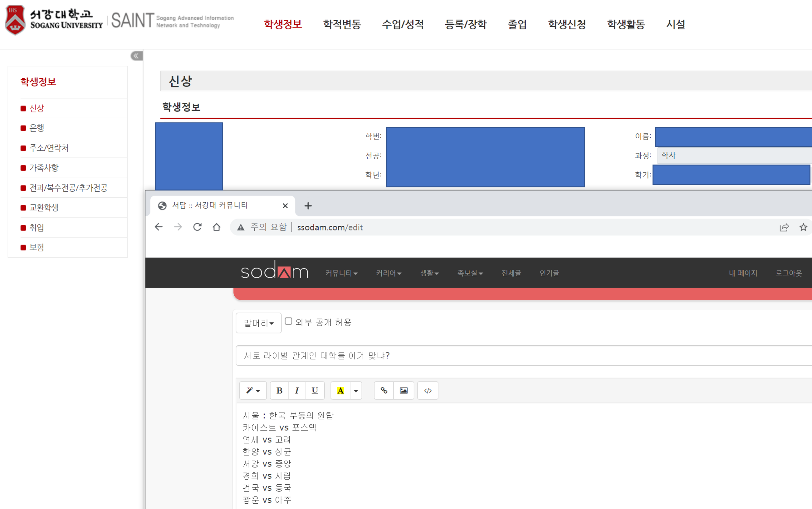Insert a link with the editor link icon
This screenshot has height=509, width=812.
(x=384, y=391)
